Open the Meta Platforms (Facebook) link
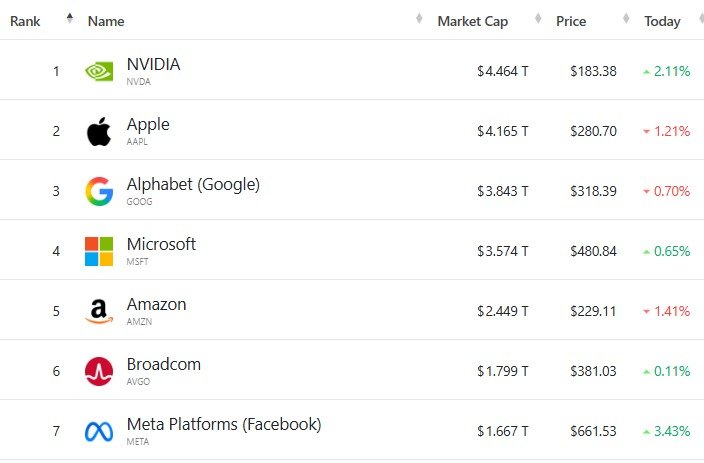The height and width of the screenshot is (463, 704). pos(223,425)
